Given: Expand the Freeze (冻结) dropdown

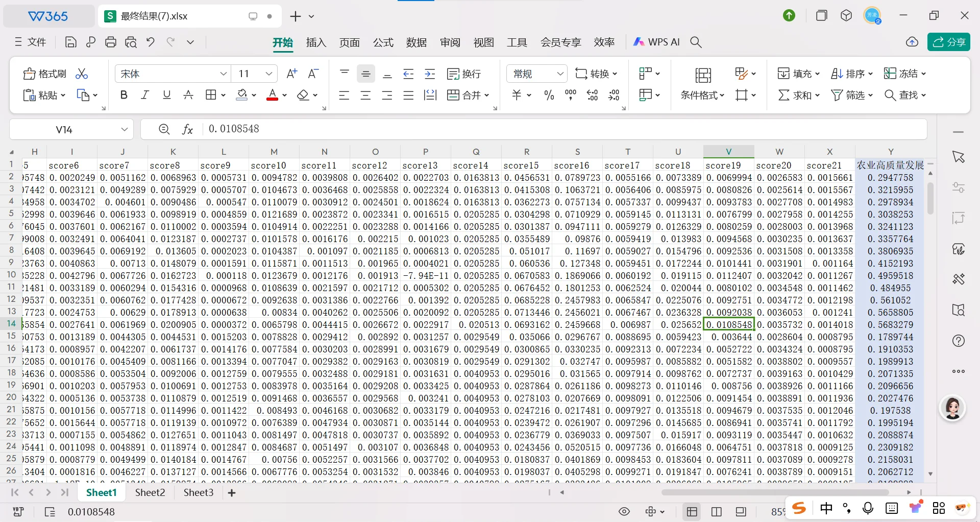Looking at the screenshot, I should coord(923,74).
